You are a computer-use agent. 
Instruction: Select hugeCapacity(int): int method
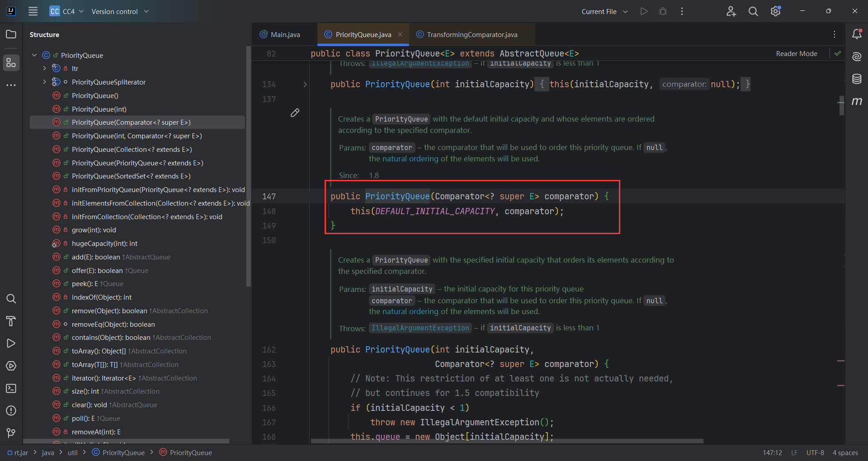[x=104, y=243]
